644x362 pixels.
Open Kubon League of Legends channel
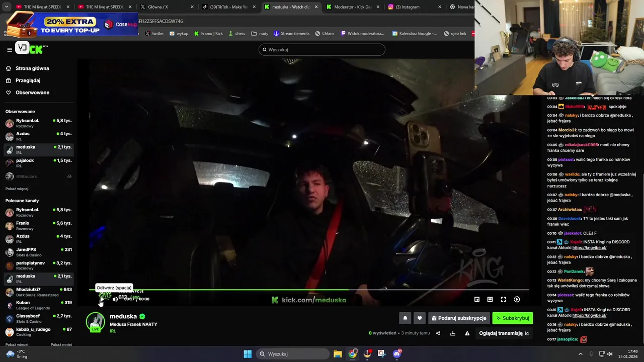(x=39, y=305)
